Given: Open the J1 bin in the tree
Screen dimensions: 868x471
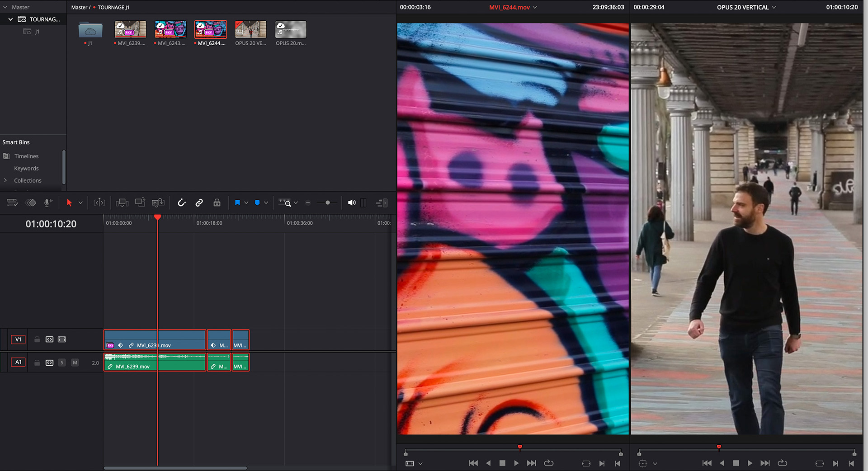Looking at the screenshot, I should [x=37, y=32].
